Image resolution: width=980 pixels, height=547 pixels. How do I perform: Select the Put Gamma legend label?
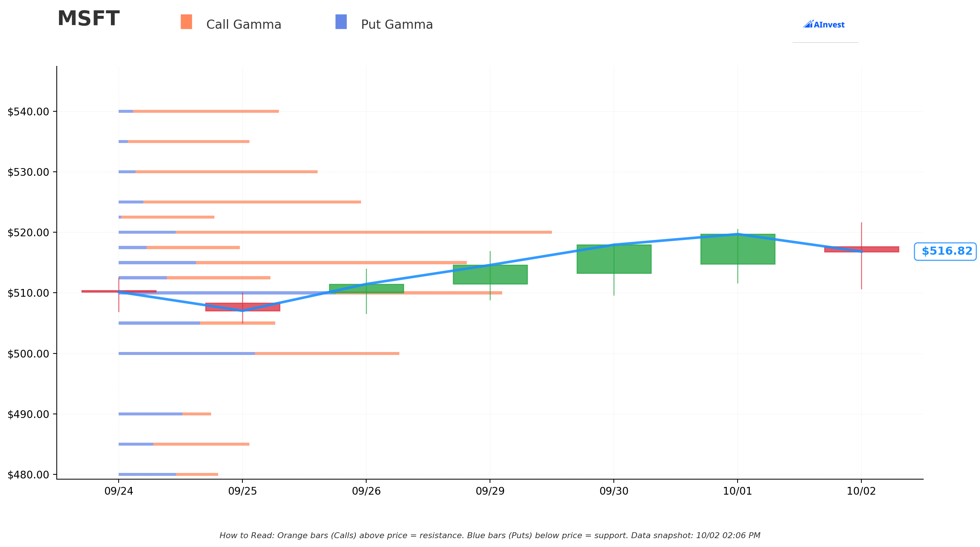coord(397,25)
